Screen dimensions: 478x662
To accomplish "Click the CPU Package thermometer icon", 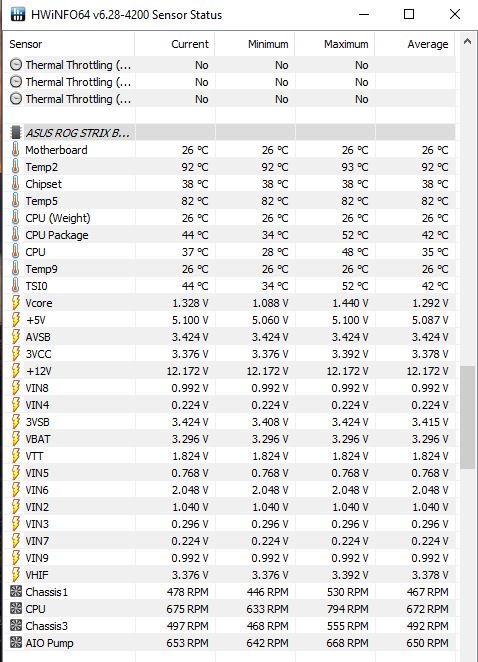I will click(16, 235).
